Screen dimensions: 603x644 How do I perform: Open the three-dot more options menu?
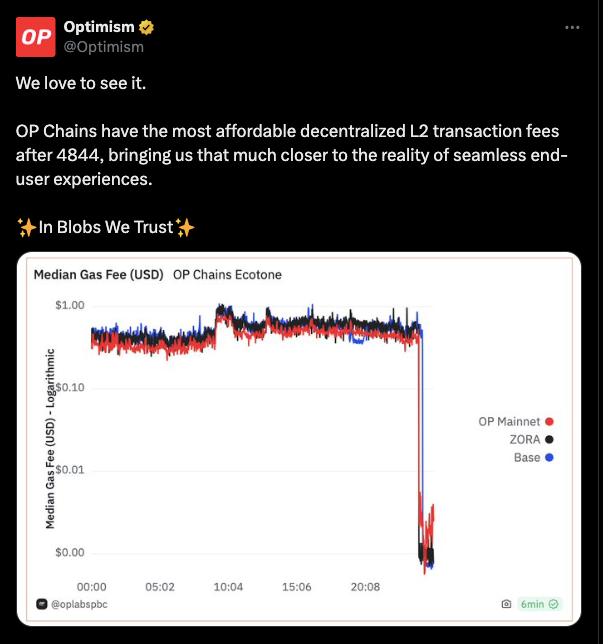click(x=572, y=28)
